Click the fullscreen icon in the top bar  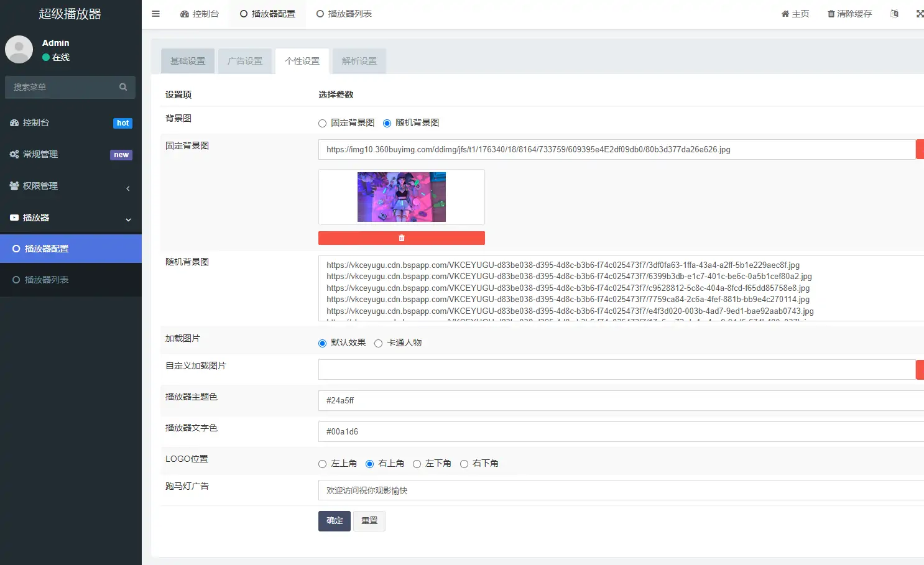pos(920,13)
